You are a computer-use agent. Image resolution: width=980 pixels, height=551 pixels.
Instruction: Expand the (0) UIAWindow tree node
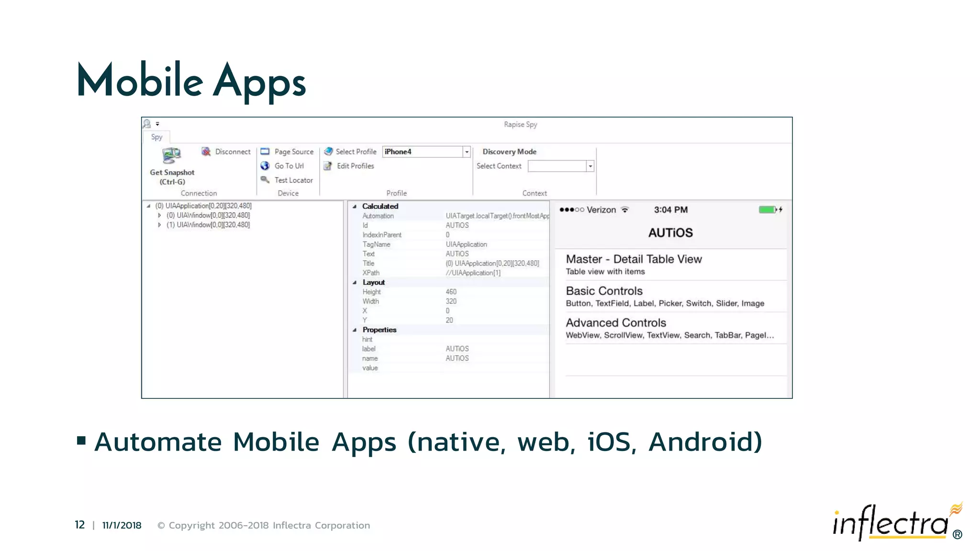[x=159, y=216]
